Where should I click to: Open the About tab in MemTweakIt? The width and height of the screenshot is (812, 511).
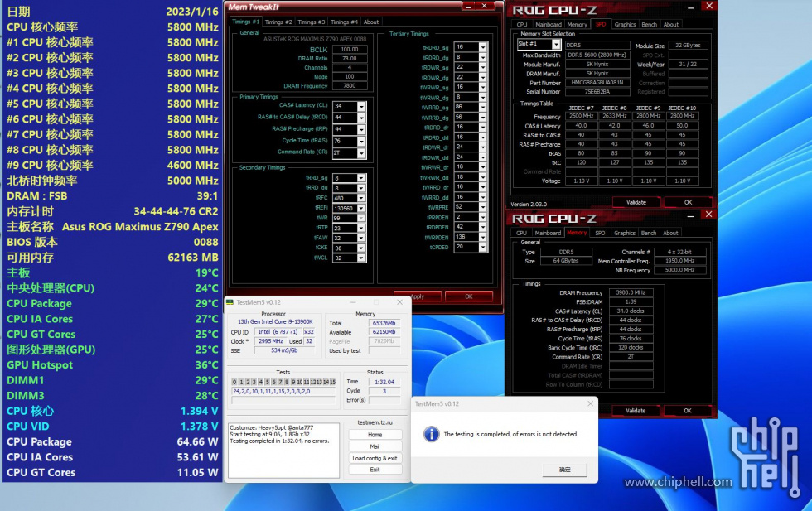click(371, 22)
